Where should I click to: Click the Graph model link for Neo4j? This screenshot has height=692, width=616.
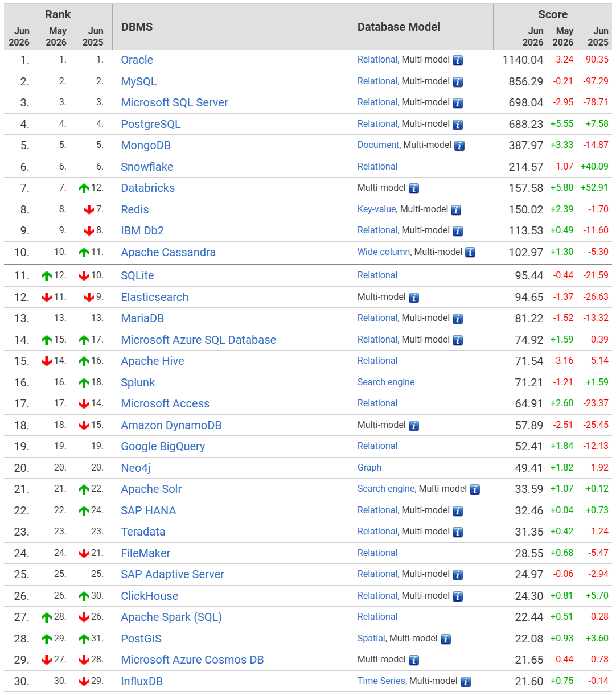point(369,467)
